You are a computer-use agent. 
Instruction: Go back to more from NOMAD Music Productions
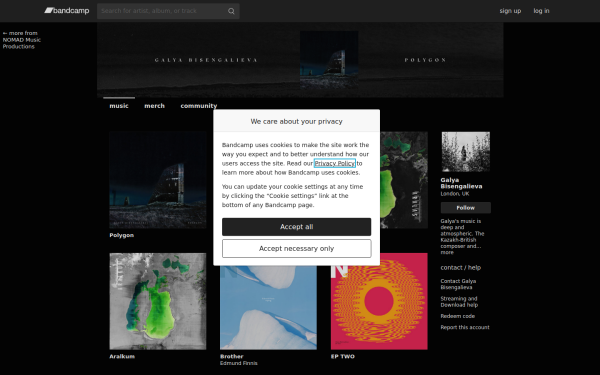click(x=21, y=40)
